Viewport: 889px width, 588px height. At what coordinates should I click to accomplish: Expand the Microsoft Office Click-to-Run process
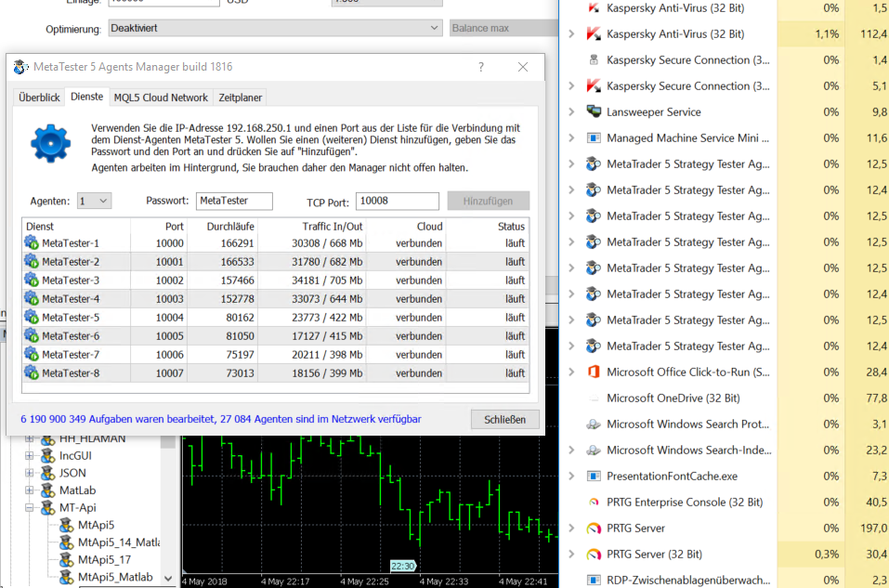coord(571,372)
